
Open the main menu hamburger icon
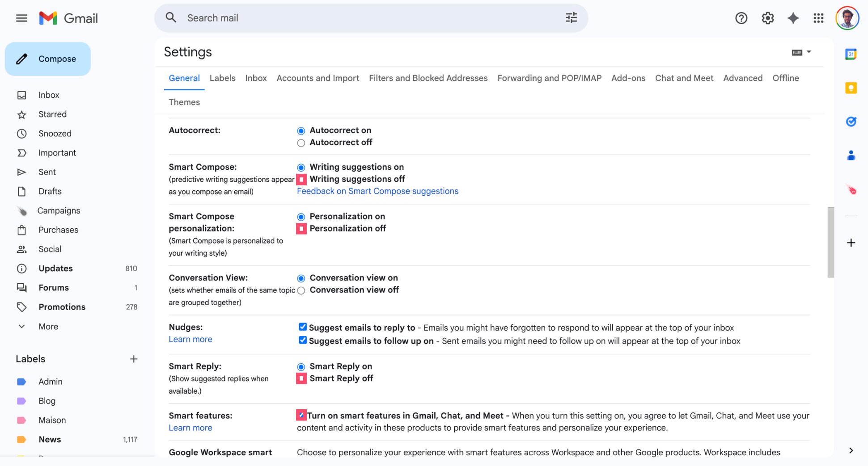pos(21,18)
